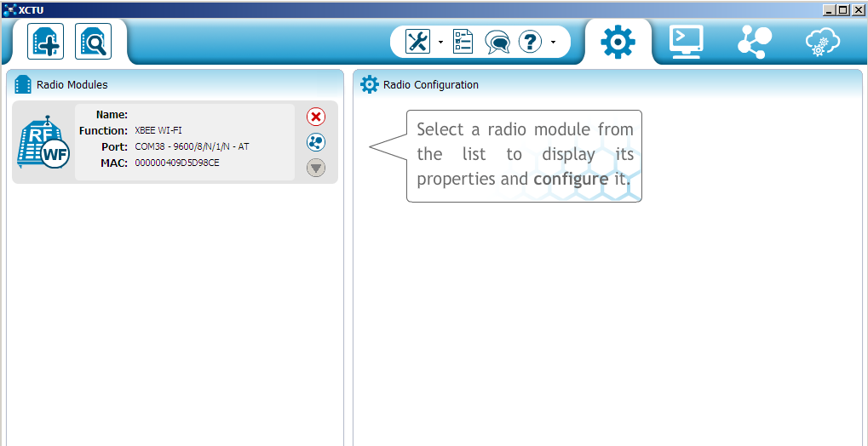The image size is (868, 446).
Task: Click the XCTU title bar app icon
Action: coord(10,9)
